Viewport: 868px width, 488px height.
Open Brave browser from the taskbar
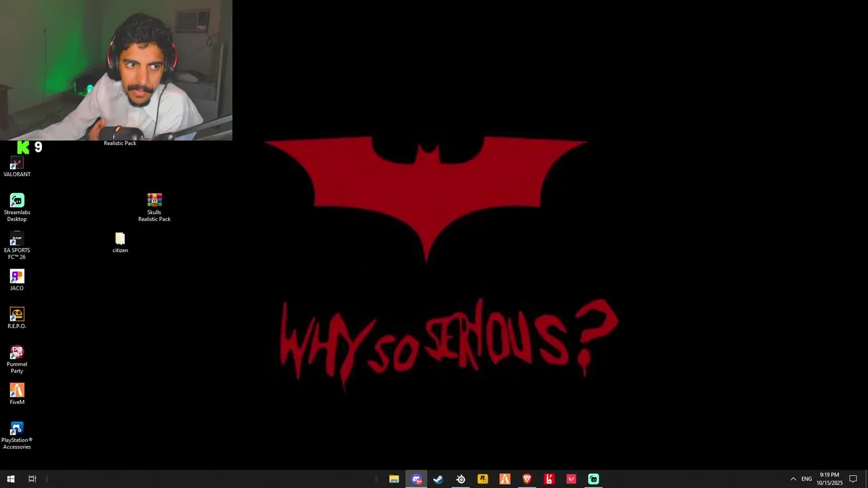point(527,479)
